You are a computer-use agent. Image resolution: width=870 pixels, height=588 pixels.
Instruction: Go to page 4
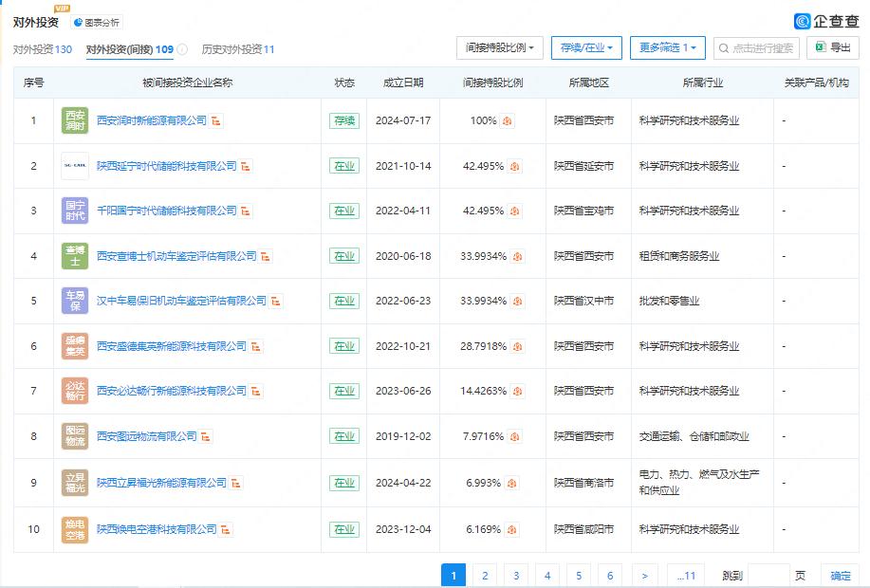tap(547, 576)
